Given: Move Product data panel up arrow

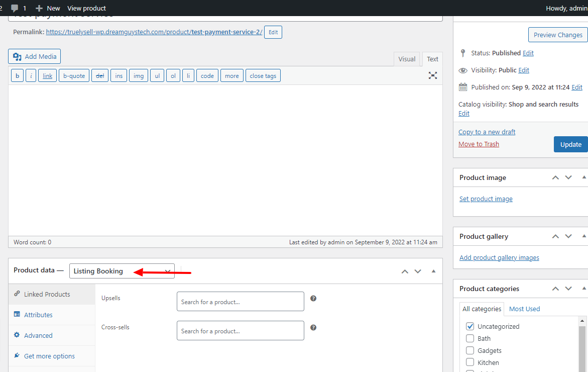Looking at the screenshot, I should 405,271.
